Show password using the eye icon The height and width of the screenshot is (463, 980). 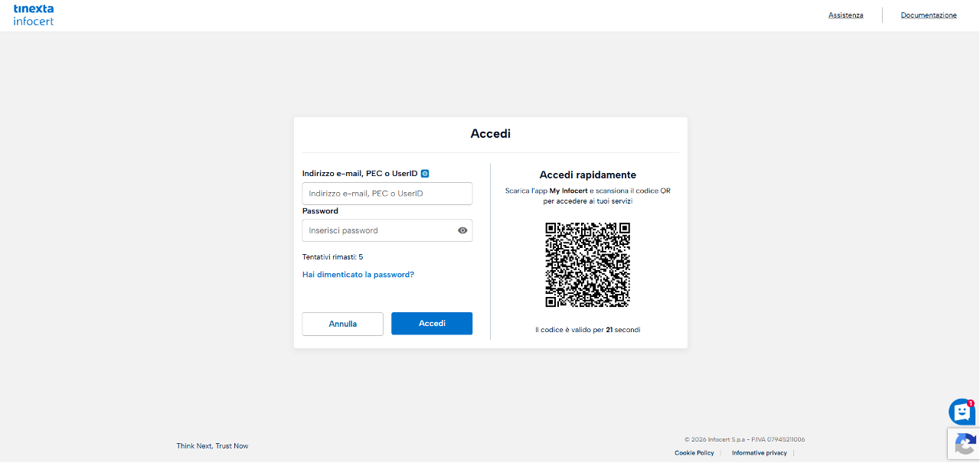(462, 230)
